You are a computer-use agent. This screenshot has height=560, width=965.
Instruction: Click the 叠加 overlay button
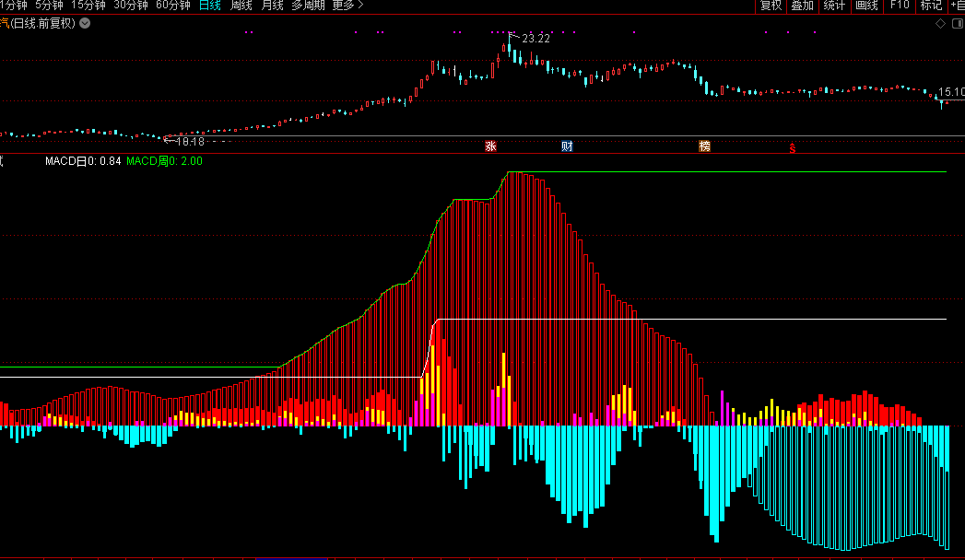coord(802,6)
